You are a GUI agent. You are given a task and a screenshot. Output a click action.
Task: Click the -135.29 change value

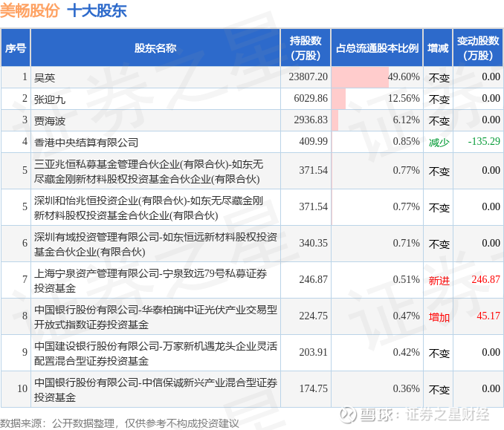484,141
